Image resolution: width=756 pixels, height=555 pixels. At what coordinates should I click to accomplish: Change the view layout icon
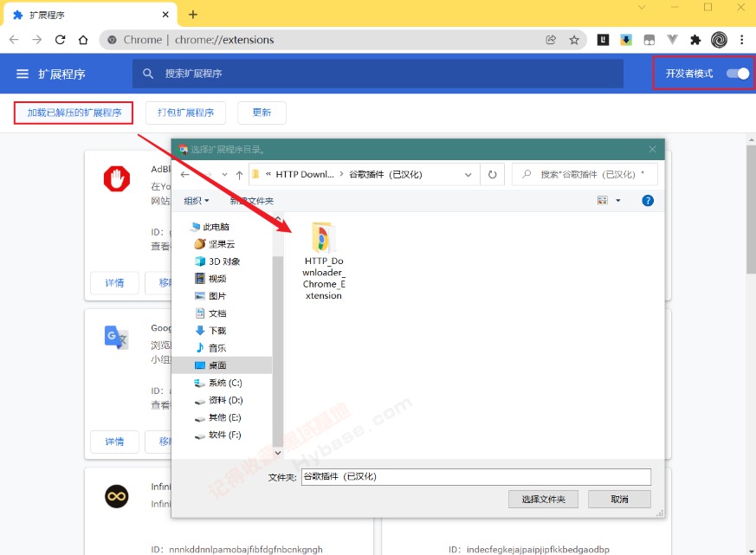[x=603, y=200]
